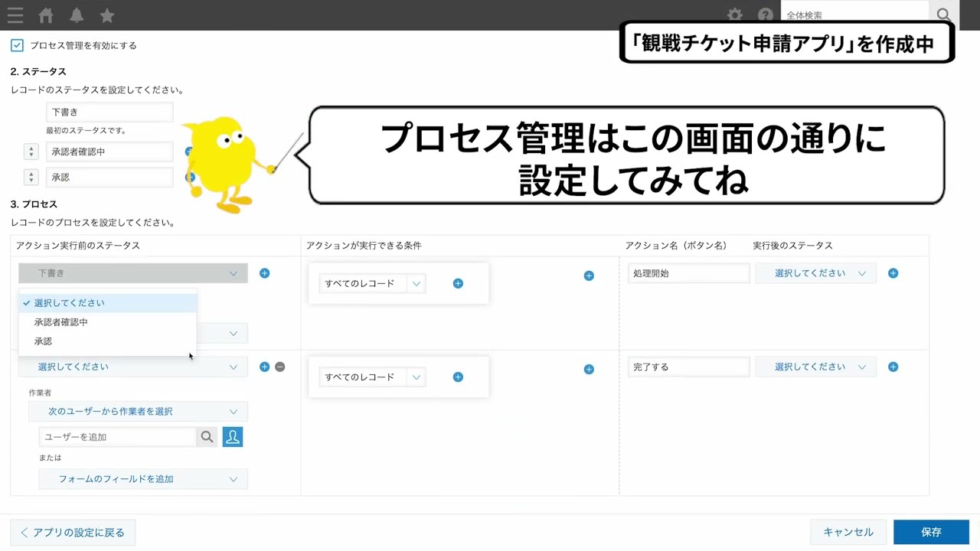
Task: Open すべてのレコード dropdown in 完了する row
Action: (x=372, y=377)
